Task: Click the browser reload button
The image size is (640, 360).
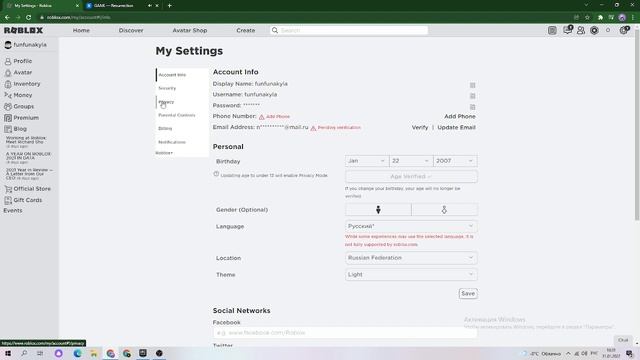Action: [28, 17]
